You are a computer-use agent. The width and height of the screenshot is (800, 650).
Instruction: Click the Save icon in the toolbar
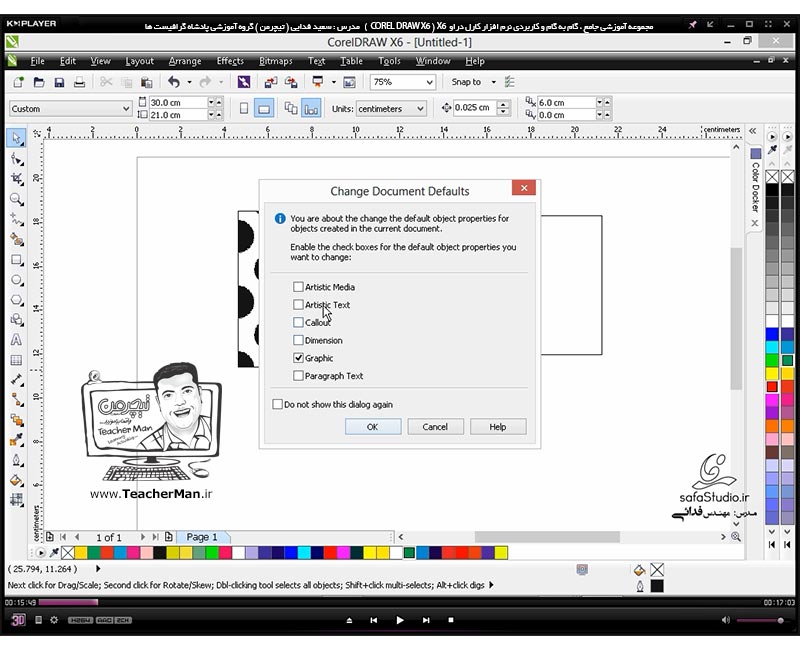(59, 82)
